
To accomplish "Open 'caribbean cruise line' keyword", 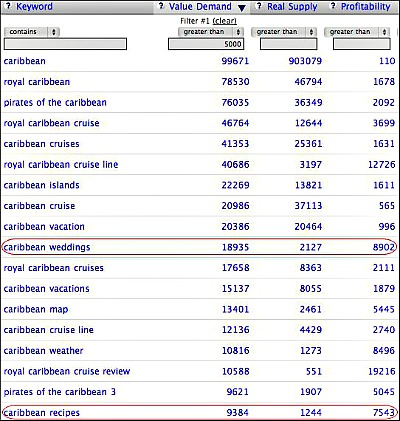I will 48,330.
